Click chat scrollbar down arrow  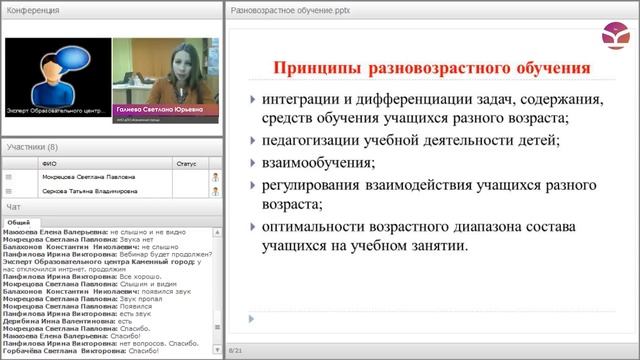click(217, 350)
